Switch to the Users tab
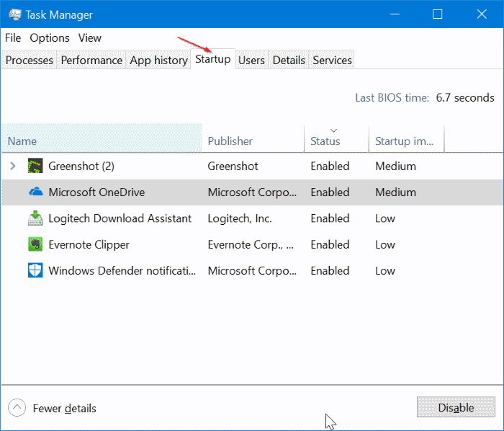 coord(251,60)
